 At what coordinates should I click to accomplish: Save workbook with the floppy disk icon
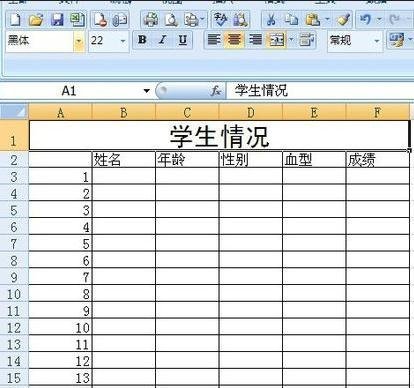(x=57, y=20)
